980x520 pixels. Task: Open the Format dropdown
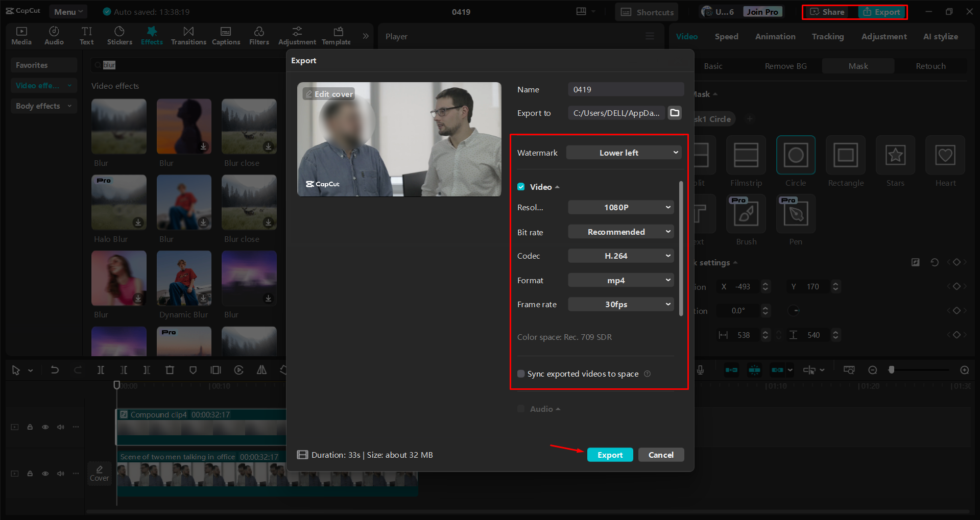coord(621,280)
